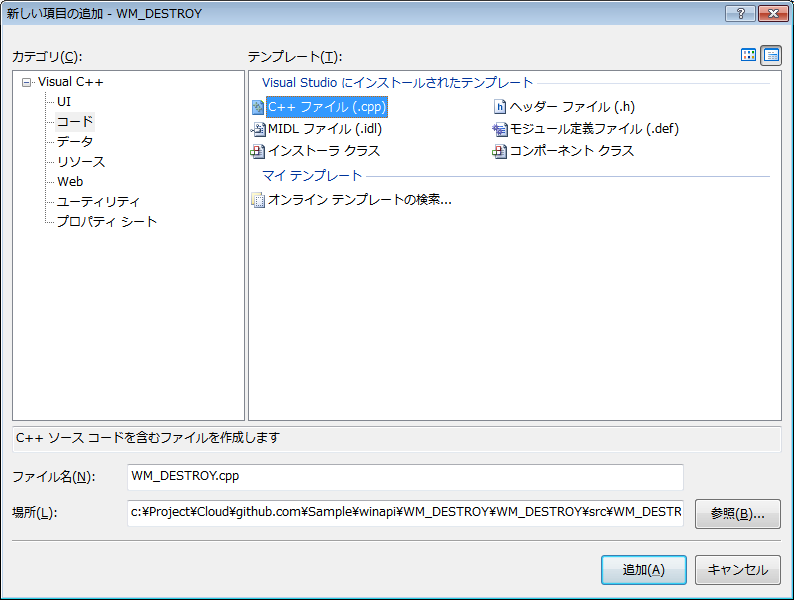Image resolution: width=794 pixels, height=600 pixels.
Task: Click the 追加(A) button
Action: pyautogui.click(x=644, y=570)
